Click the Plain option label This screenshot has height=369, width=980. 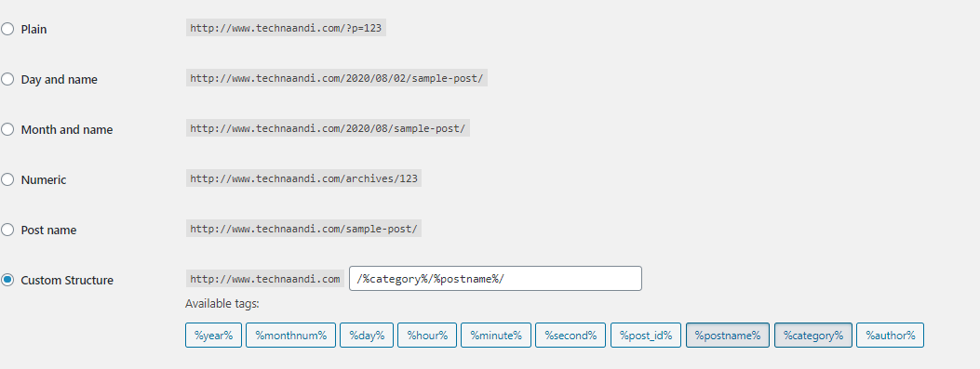[x=34, y=30]
